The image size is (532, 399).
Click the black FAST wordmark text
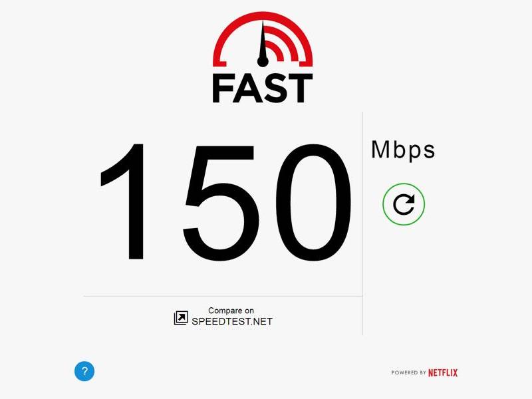(262, 89)
